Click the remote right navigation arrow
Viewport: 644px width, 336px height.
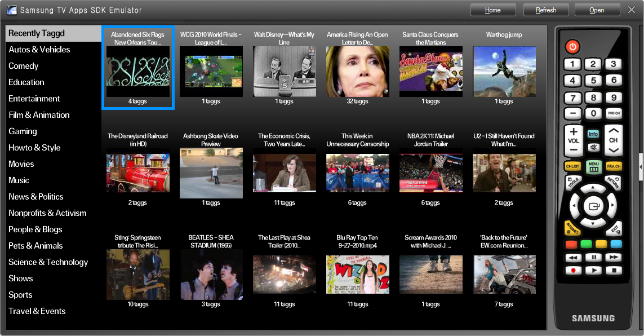pyautogui.click(x=612, y=205)
